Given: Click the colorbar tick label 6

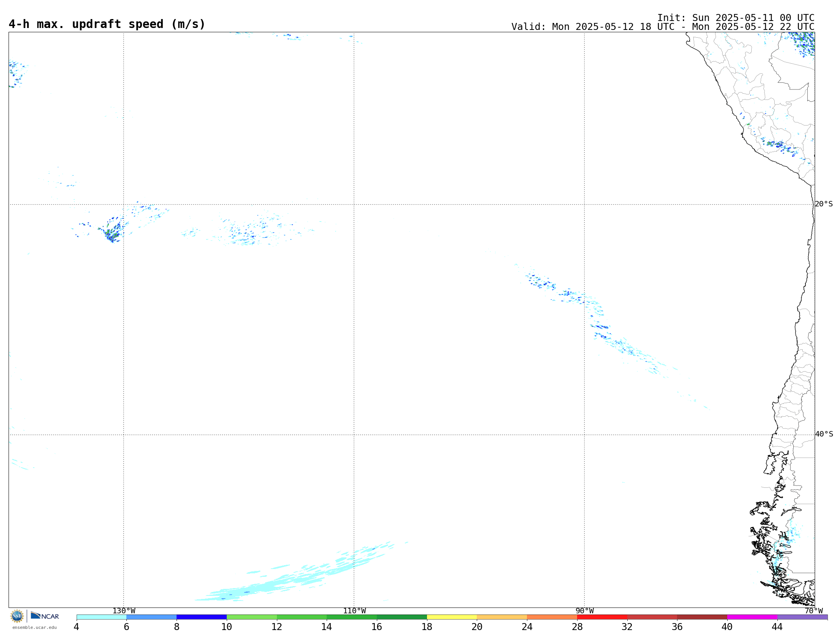Looking at the screenshot, I should [126, 627].
